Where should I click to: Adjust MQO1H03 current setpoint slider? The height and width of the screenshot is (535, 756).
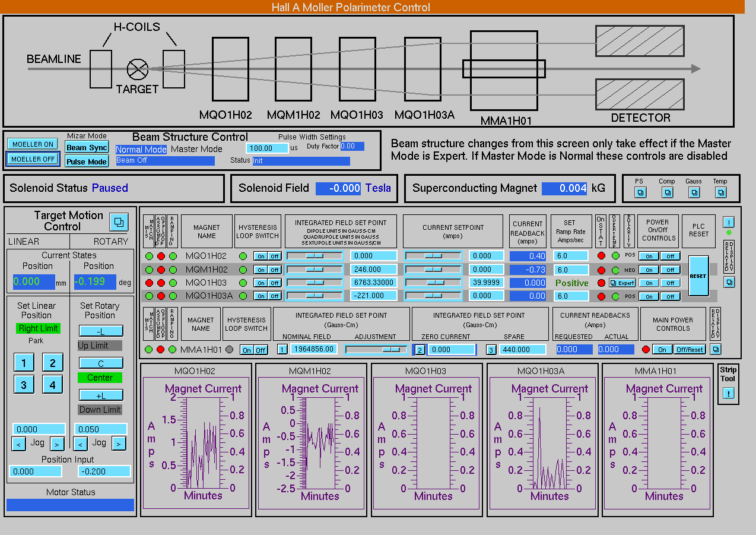point(433,282)
